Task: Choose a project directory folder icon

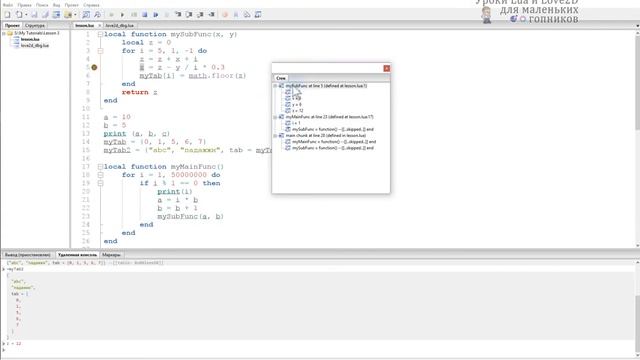Action: pos(68,15)
